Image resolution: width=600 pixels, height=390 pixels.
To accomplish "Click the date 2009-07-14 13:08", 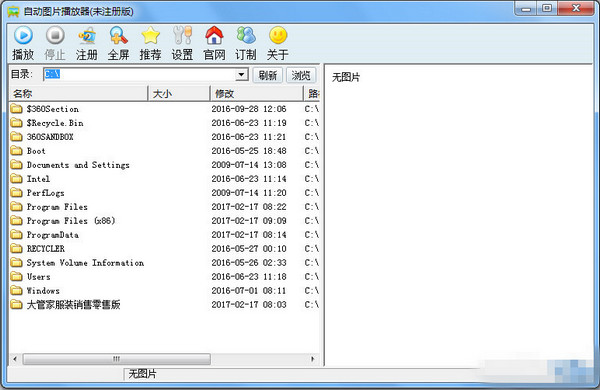I will pos(249,165).
